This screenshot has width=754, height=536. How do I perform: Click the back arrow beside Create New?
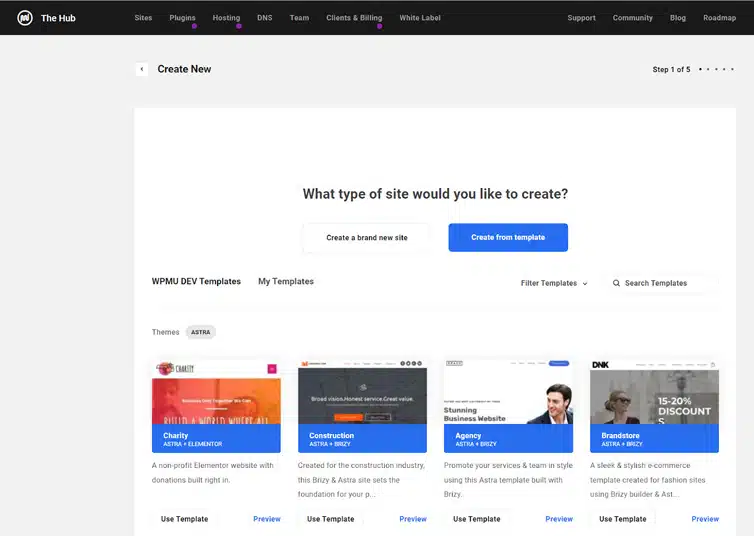[x=142, y=69]
